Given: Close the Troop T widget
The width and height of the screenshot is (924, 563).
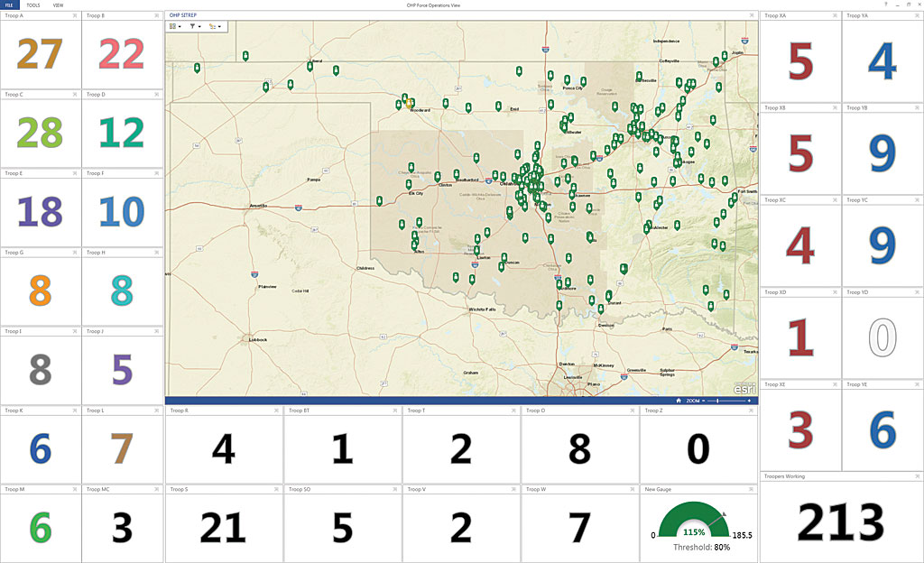Looking at the screenshot, I should coord(513,411).
